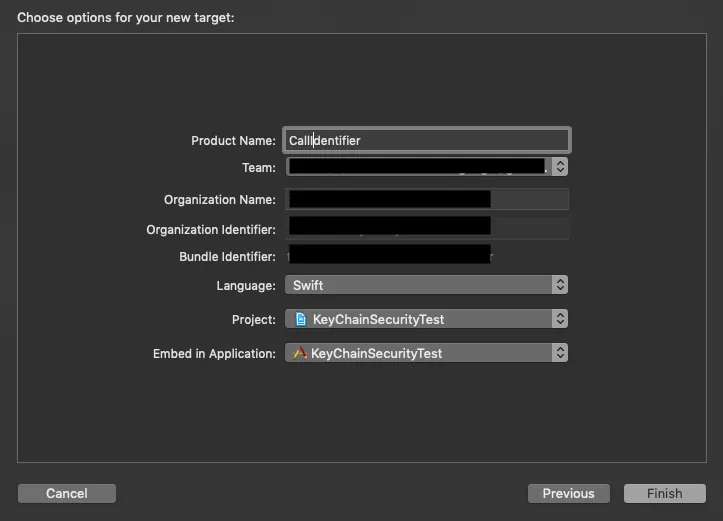The width and height of the screenshot is (723, 521).
Task: Click the blue project file icon in Project dropdown
Action: 300,320
